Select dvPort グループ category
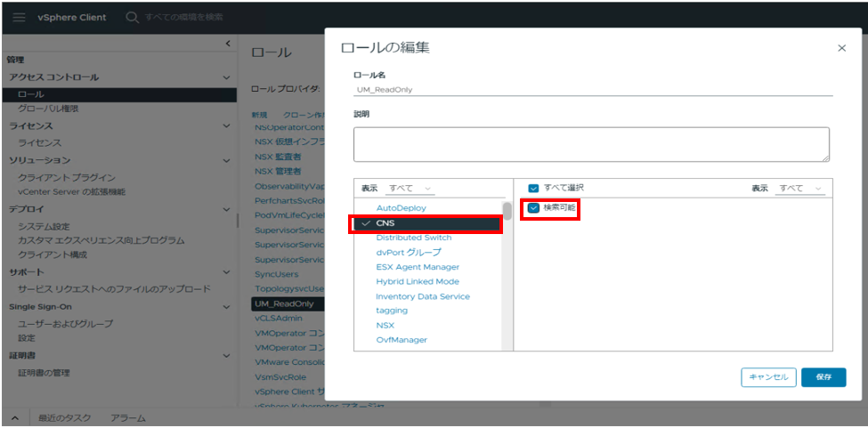The height and width of the screenshot is (428, 868). point(409,252)
